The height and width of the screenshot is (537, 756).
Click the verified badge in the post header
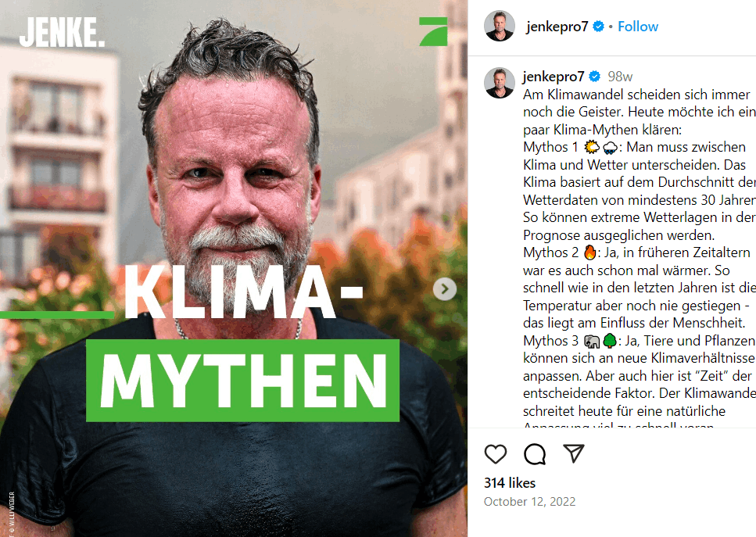[x=598, y=27]
